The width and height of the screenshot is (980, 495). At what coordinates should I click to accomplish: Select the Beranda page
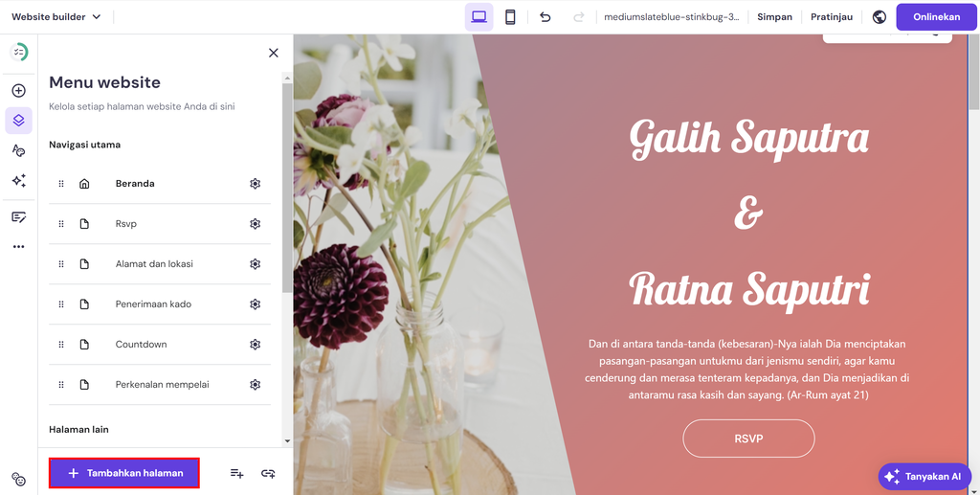pyautogui.click(x=160, y=184)
